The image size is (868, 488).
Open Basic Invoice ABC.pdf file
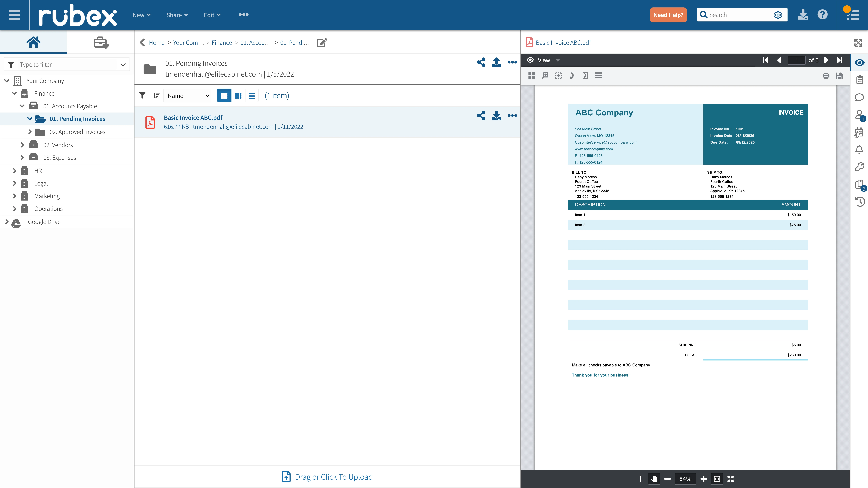coord(193,117)
